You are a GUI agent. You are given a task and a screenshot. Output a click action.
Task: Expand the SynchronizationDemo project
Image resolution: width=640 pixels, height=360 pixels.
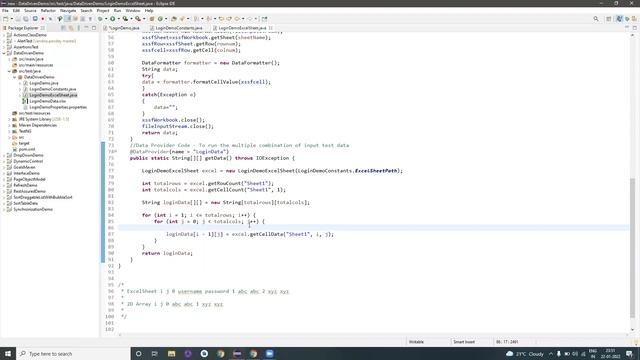[x=4, y=209]
